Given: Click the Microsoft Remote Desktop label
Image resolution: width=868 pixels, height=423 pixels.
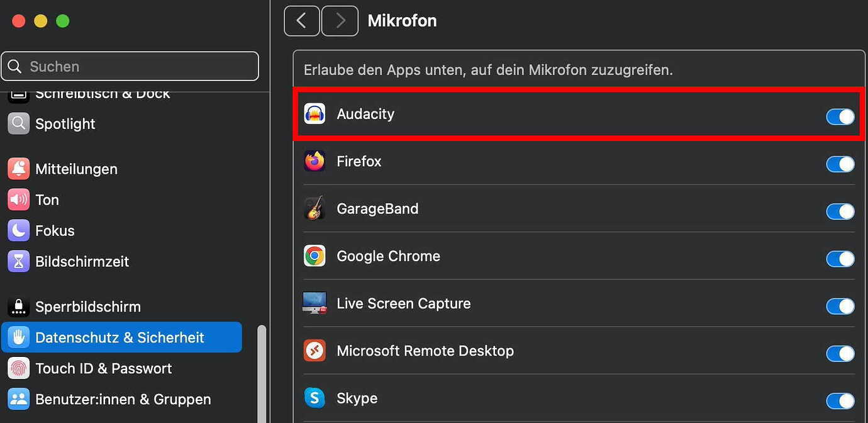Looking at the screenshot, I should 425,351.
